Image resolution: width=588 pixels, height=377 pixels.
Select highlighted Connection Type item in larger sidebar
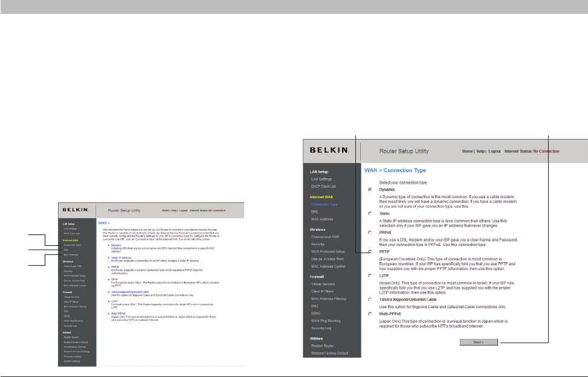324,205
